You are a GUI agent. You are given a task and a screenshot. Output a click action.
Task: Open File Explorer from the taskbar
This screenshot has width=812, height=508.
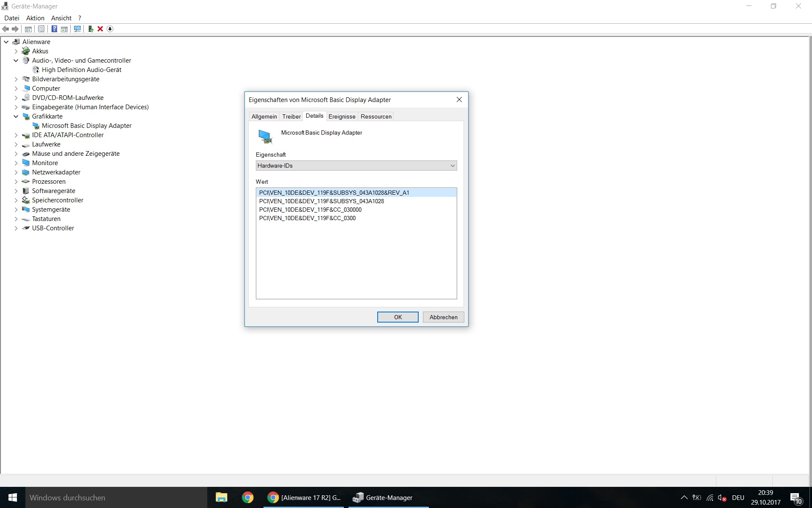[x=221, y=497]
